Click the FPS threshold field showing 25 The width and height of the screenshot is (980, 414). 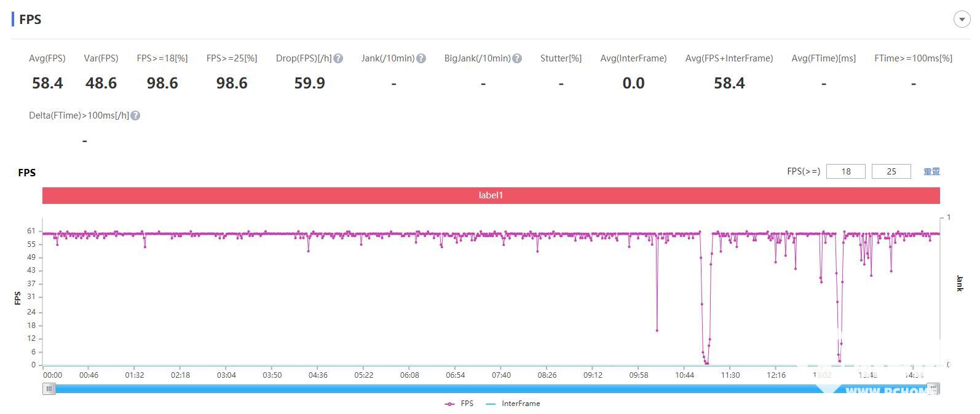pyautogui.click(x=891, y=171)
